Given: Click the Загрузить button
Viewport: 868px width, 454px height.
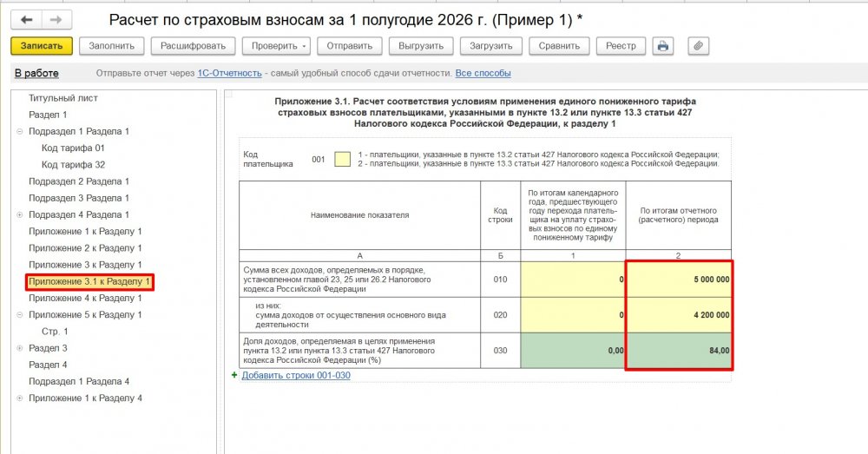Looking at the screenshot, I should point(491,46).
